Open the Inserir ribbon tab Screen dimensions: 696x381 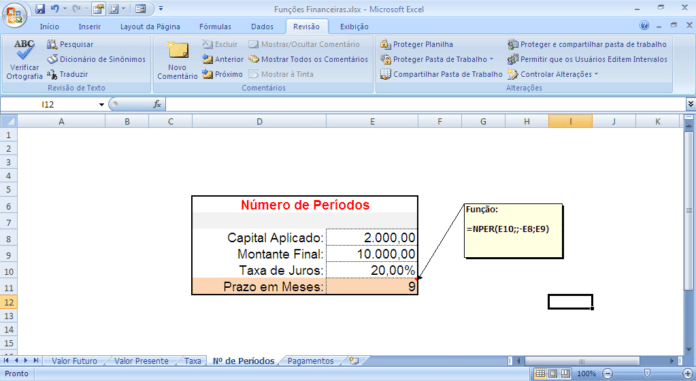pyautogui.click(x=90, y=27)
